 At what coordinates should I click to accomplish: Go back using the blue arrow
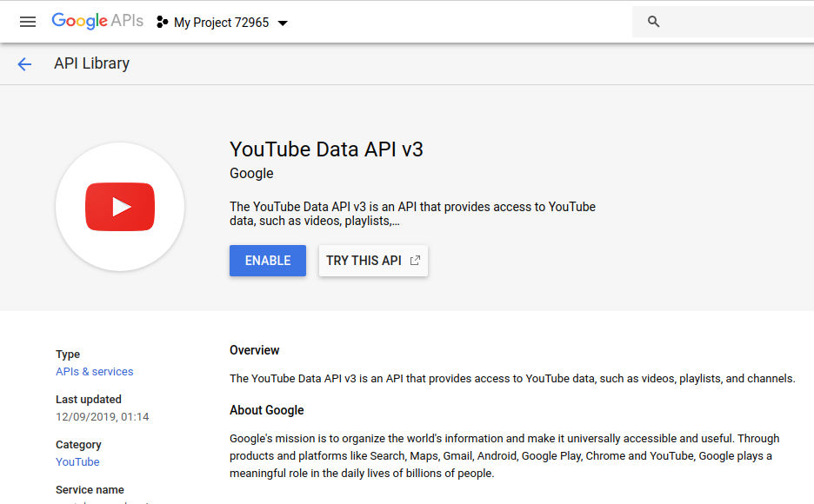coord(24,63)
